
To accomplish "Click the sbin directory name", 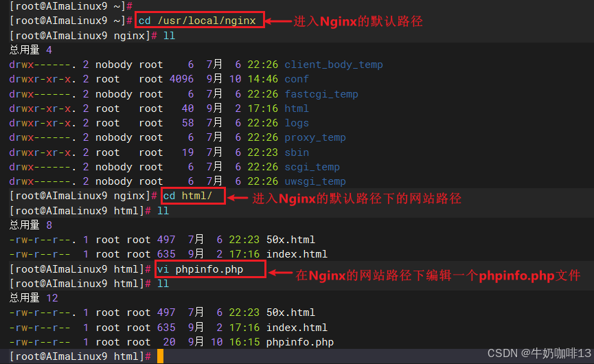I will tap(297, 152).
